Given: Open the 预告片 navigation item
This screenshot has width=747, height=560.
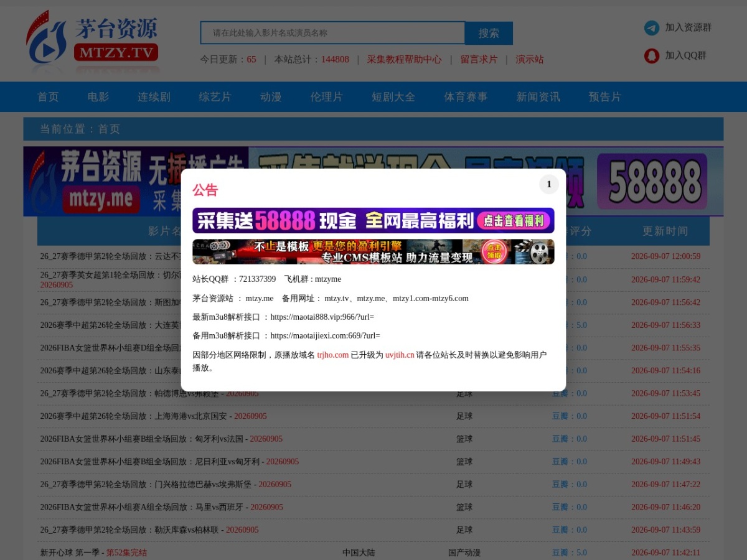Looking at the screenshot, I should point(605,97).
